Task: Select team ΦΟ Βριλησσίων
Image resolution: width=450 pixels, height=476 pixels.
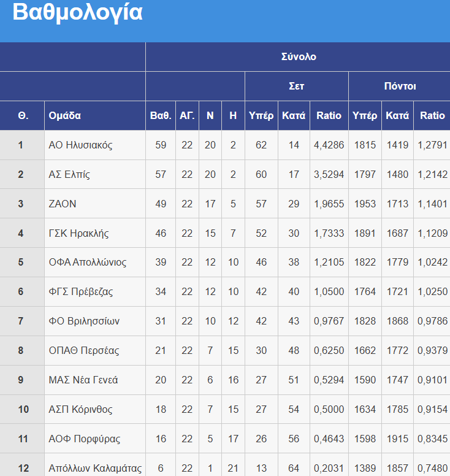Action: 84,321
